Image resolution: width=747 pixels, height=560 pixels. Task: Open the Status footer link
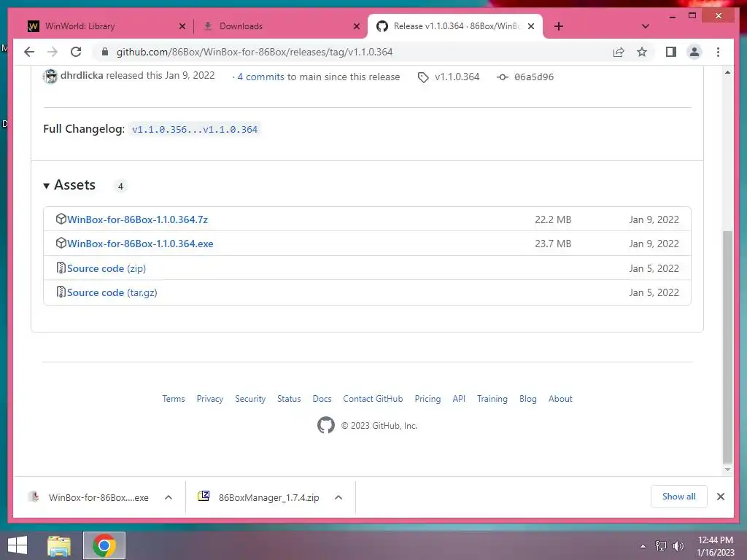pyautogui.click(x=289, y=399)
